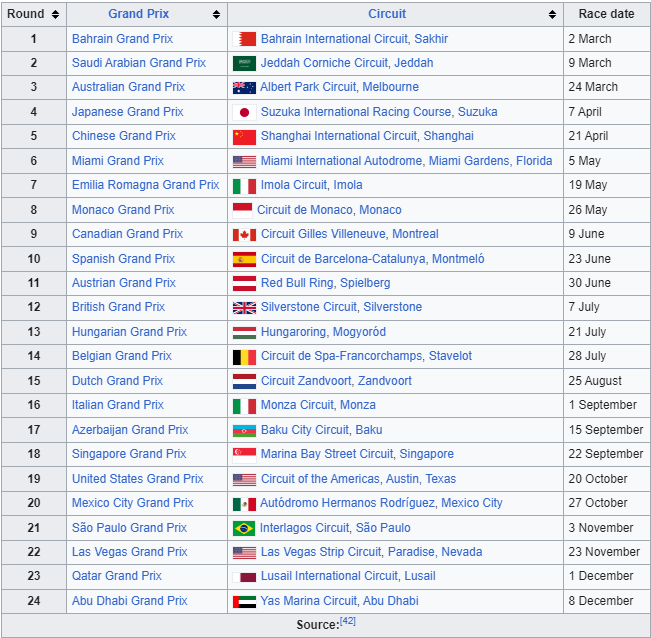This screenshot has width=651, height=638.
Task: Open Dutch Grand Prix link
Action: [117, 381]
